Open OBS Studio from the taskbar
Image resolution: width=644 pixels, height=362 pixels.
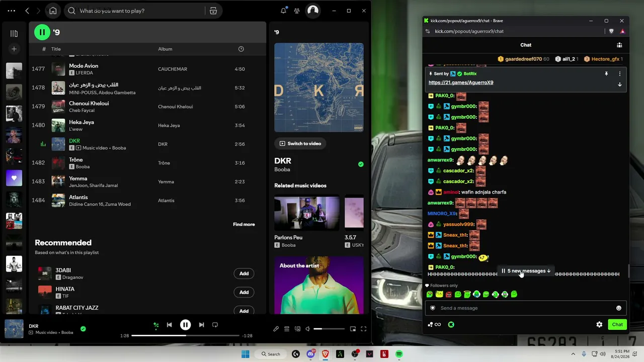355,354
